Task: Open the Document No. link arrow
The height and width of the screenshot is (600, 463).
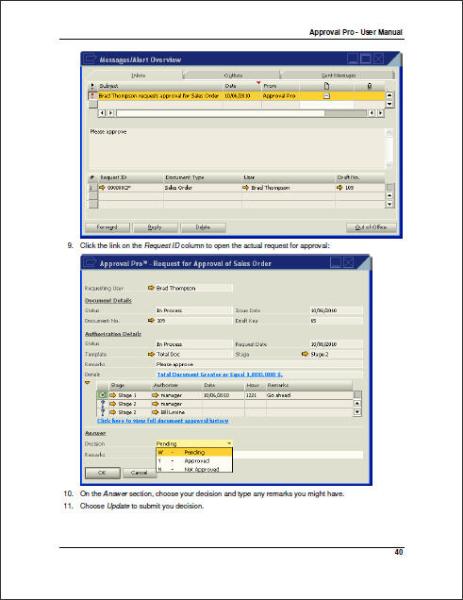Action: point(151,320)
